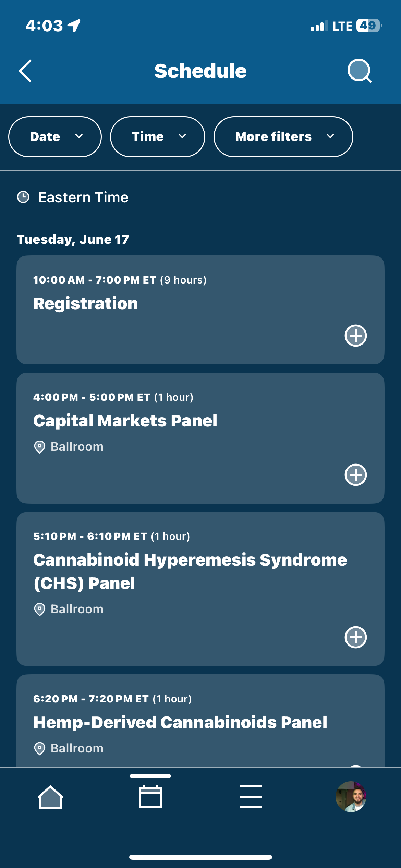The image size is (401, 868).
Task: Tap the Capital Markets Ballroom location pin
Action: (x=40, y=447)
